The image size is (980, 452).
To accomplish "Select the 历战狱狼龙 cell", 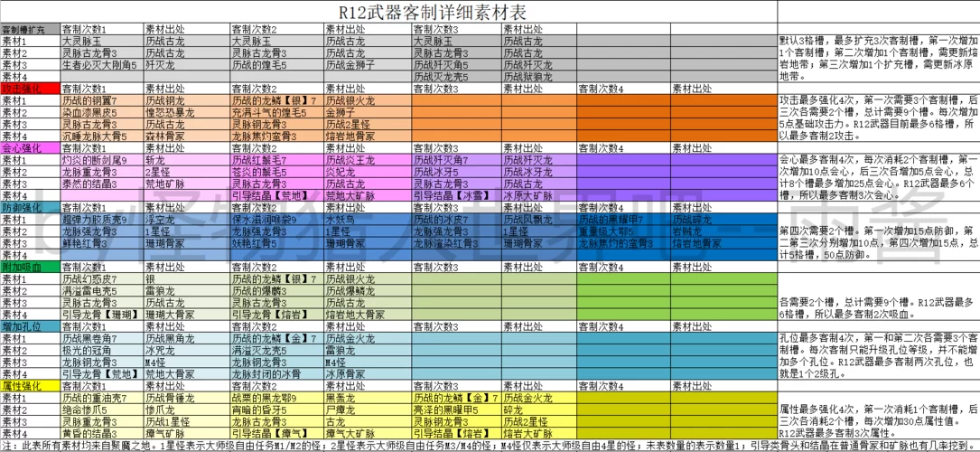I will coord(538,76).
